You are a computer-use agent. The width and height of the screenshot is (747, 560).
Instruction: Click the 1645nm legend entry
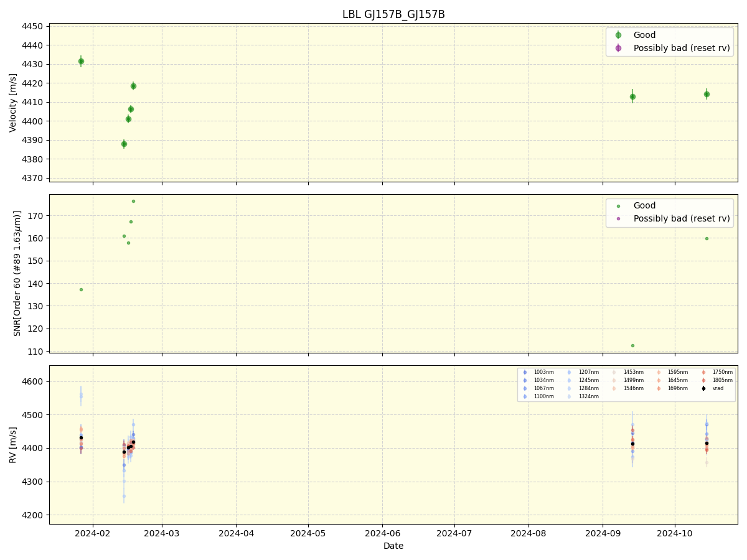(672, 380)
